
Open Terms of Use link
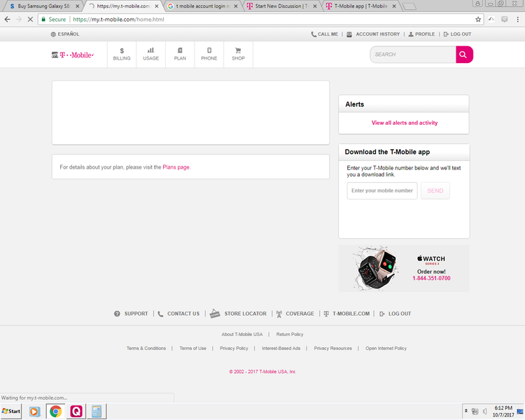193,349
